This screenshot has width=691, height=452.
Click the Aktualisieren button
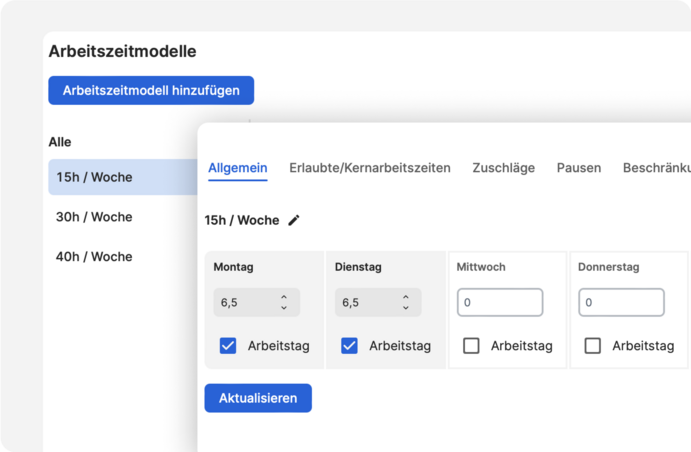(x=258, y=398)
